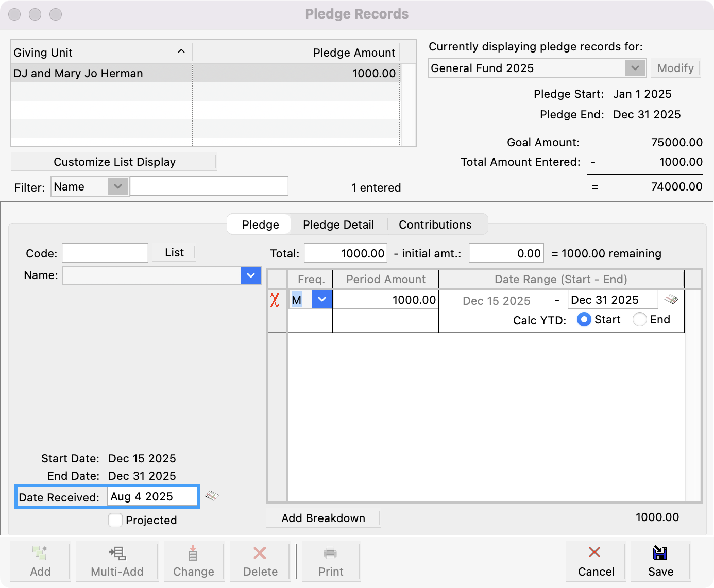The width and height of the screenshot is (714, 588).
Task: Open the frequency dropdown showing M
Action: [x=322, y=299]
